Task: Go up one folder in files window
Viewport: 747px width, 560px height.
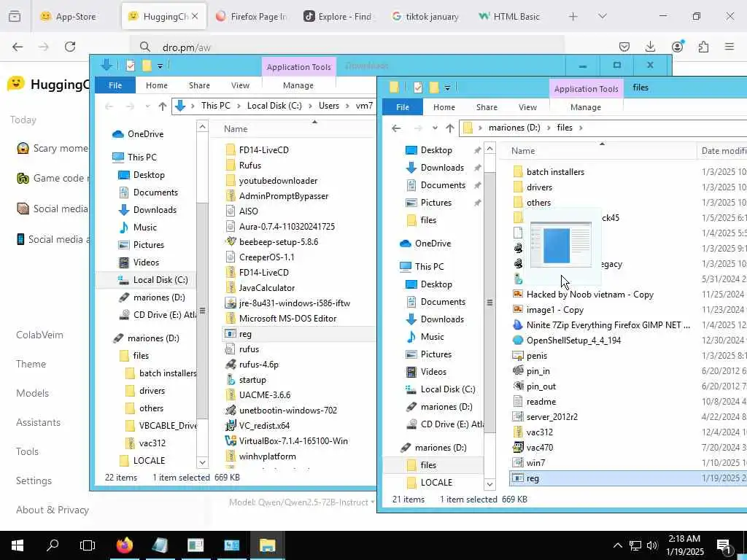Action: (x=449, y=128)
